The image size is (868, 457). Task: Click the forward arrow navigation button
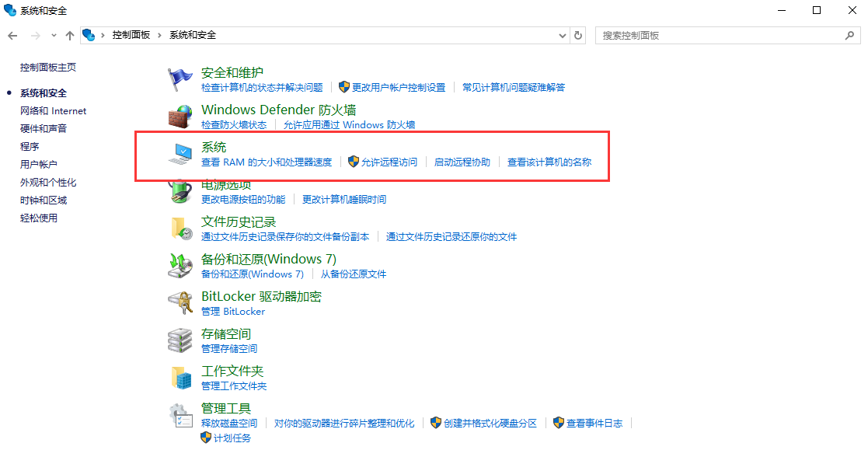[36, 36]
